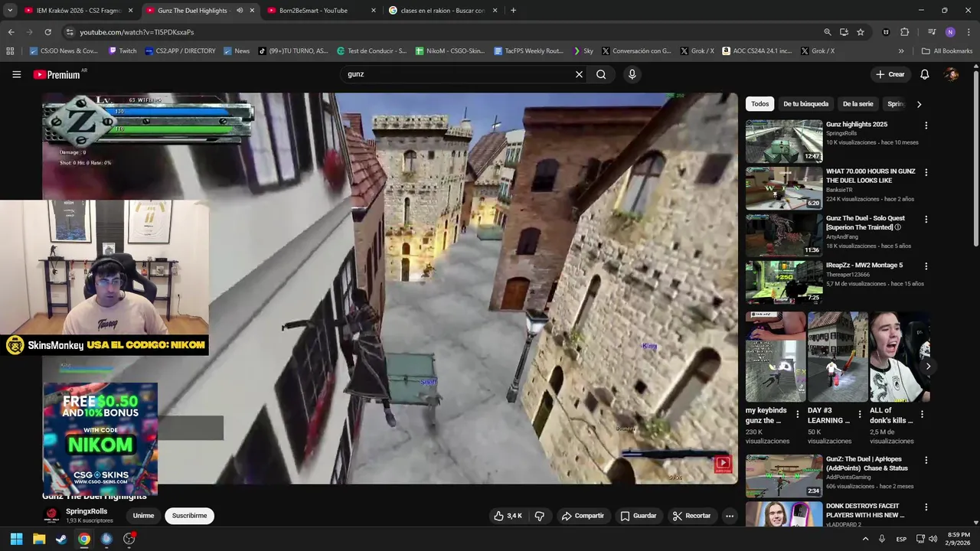The height and width of the screenshot is (551, 980).
Task: Open Windows Start menu
Action: pyautogui.click(x=16, y=539)
